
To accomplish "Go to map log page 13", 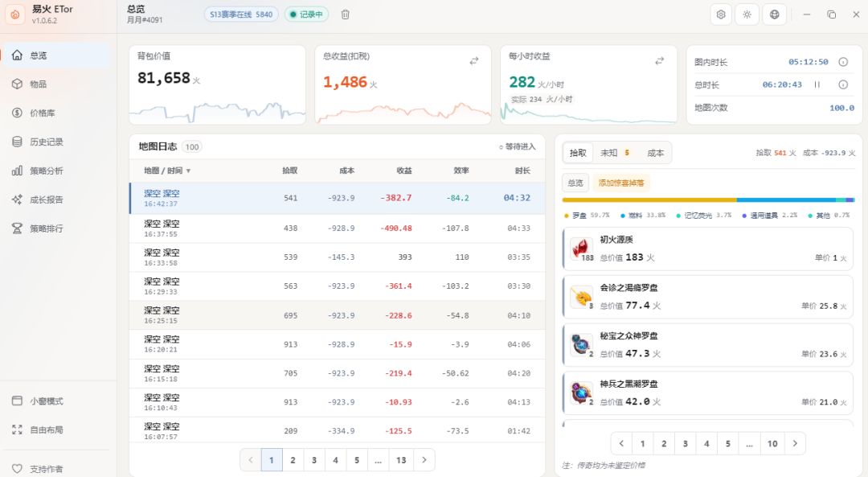I will point(401,460).
